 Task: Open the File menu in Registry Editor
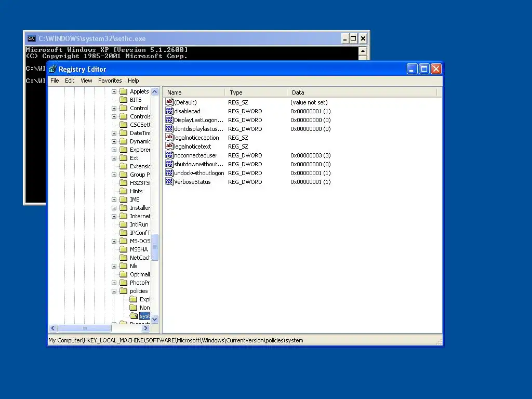pos(55,81)
